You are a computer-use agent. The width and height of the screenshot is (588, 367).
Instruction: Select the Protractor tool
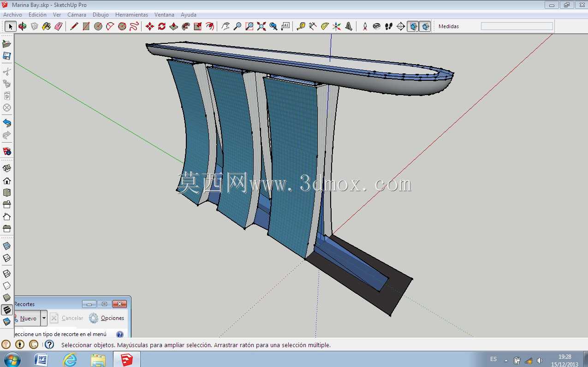325,26
